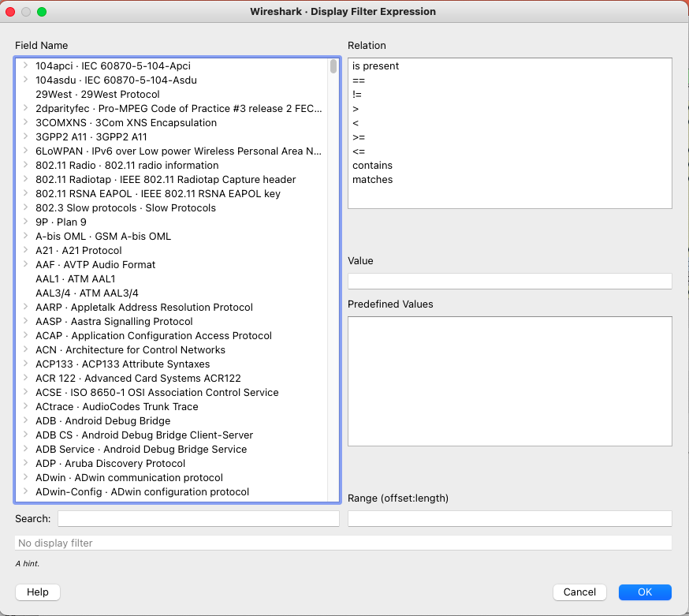Select the 'contains' relation
The width and height of the screenshot is (689, 616).
pos(372,166)
